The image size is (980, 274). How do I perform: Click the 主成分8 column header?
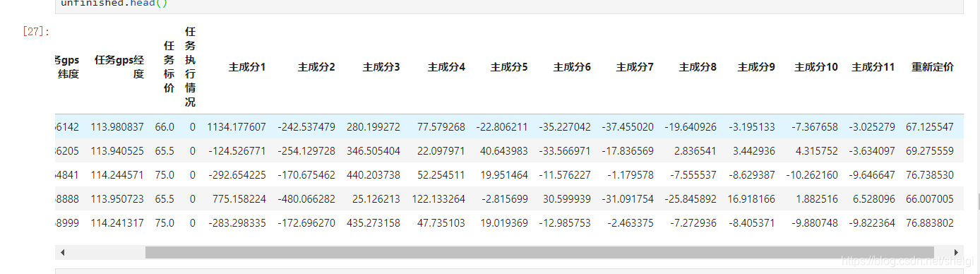tap(698, 67)
